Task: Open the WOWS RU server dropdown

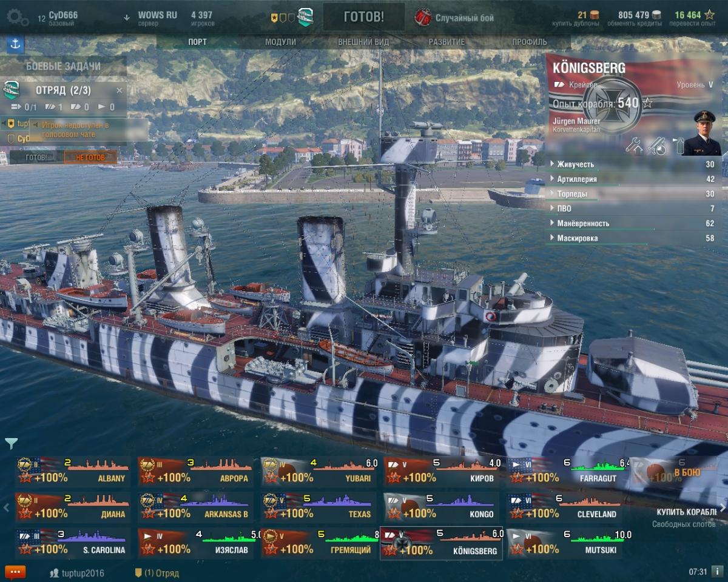Action: click(x=150, y=18)
